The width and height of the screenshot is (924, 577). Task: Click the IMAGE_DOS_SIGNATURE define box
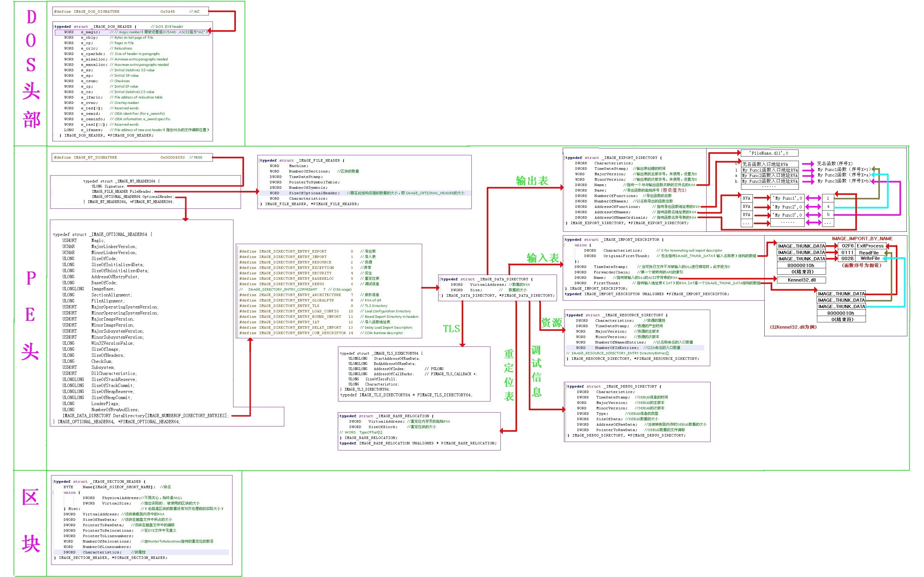tap(130, 11)
